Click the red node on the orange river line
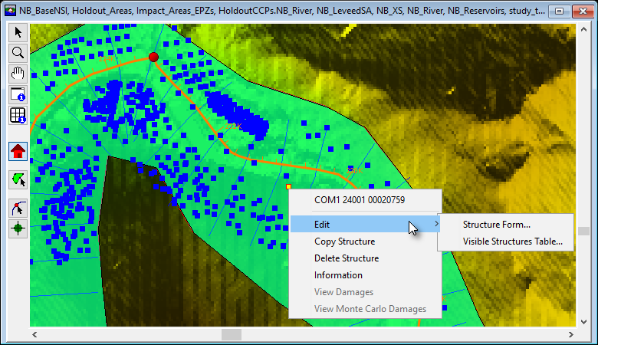The height and width of the screenshot is (345, 644). tap(153, 58)
